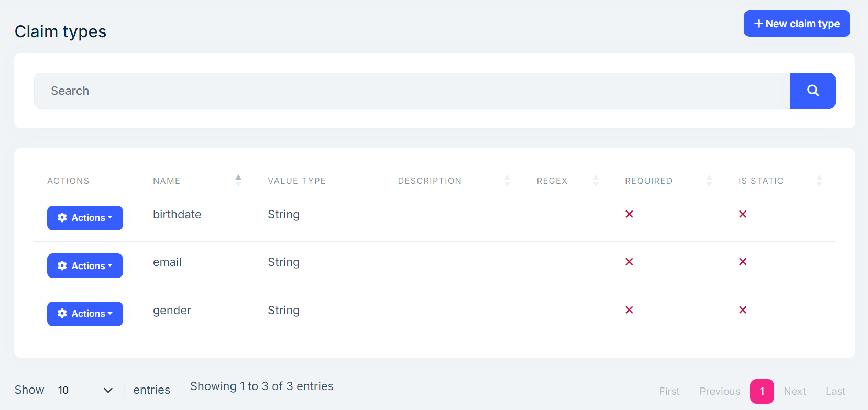Jump to the First page link
The width and height of the screenshot is (868, 410).
(669, 391)
